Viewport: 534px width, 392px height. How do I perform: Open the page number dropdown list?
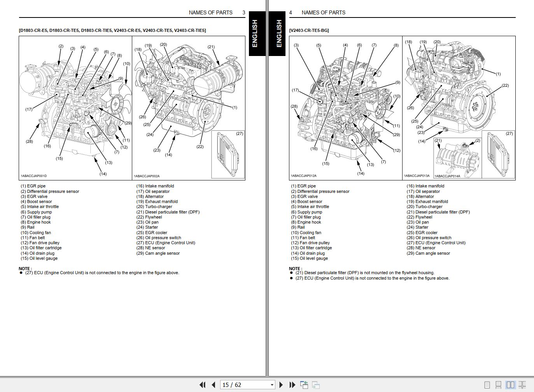coord(272,385)
